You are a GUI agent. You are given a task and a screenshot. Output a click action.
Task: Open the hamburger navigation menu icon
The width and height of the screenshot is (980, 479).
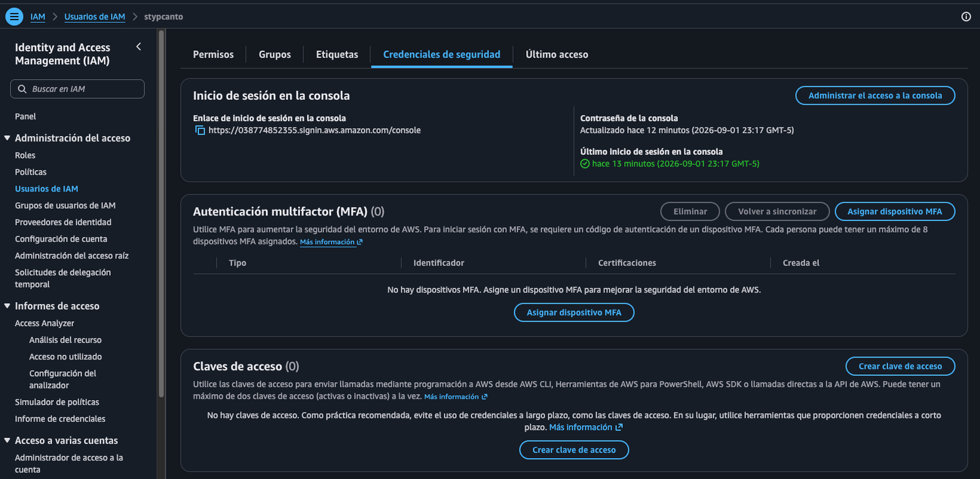pos(14,17)
